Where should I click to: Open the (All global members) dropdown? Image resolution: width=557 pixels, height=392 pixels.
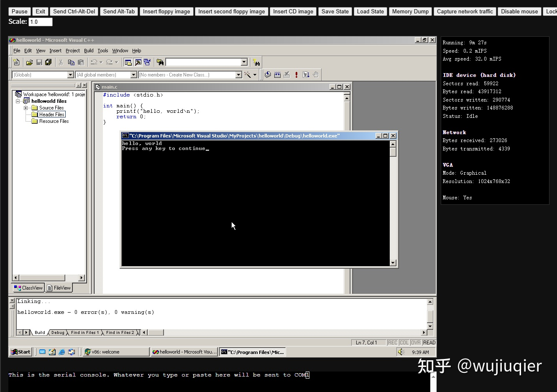(134, 75)
